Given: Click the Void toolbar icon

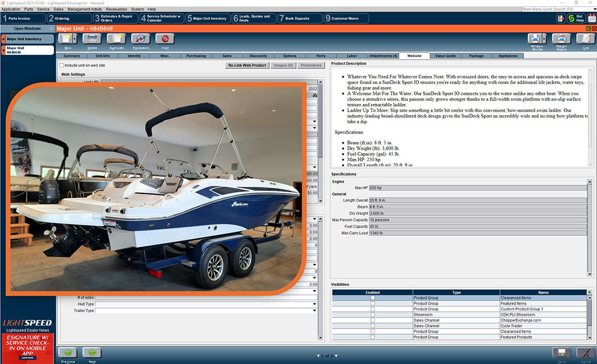Looking at the screenshot, I should click(x=165, y=39).
